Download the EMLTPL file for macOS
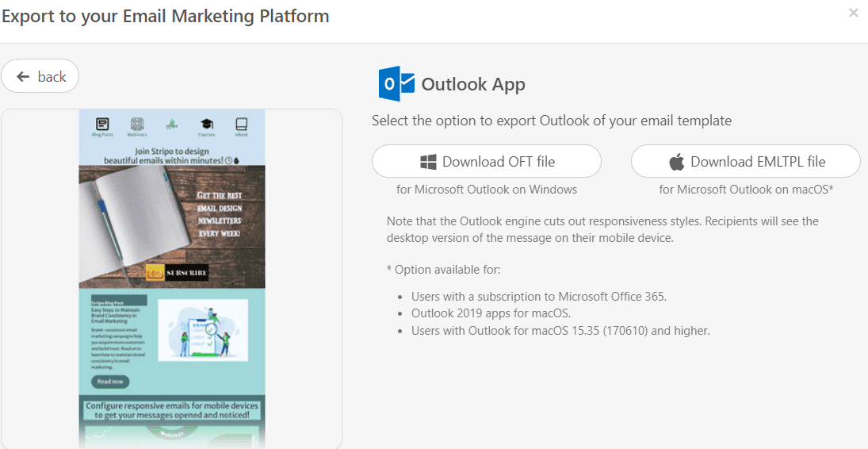 746,161
